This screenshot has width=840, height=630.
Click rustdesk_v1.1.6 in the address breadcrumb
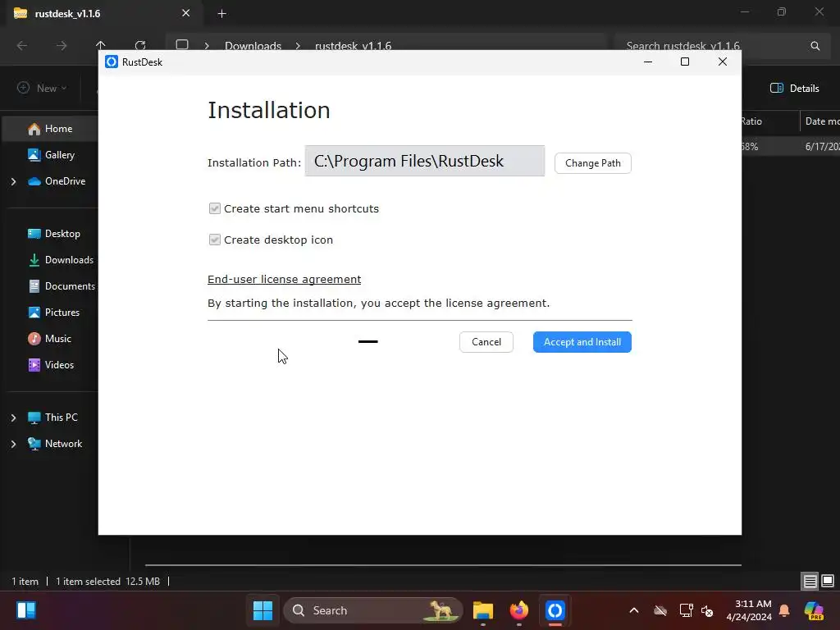pyautogui.click(x=353, y=46)
